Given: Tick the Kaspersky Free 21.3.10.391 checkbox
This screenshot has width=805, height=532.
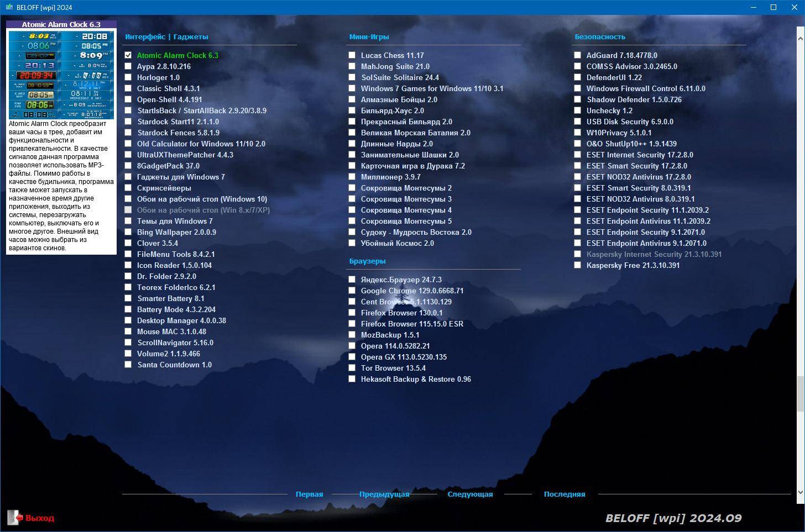Looking at the screenshot, I should click(578, 265).
